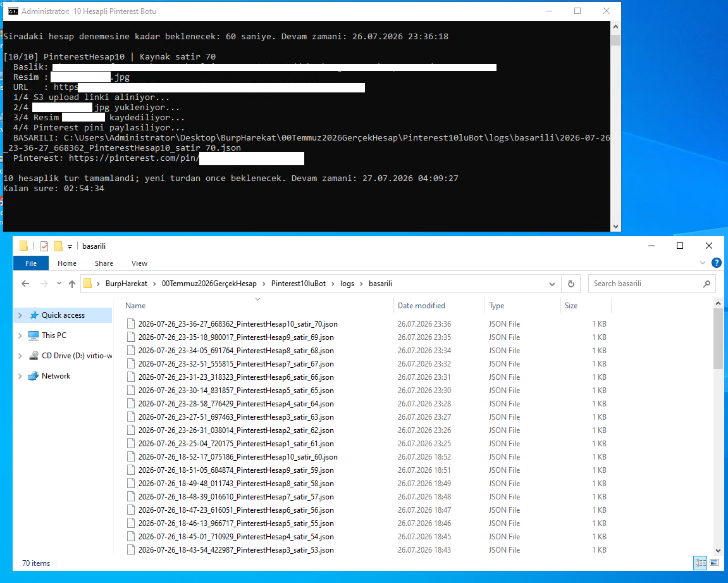This screenshot has width=728, height=583.
Task: Click the basarili breadcrumb
Action: click(380, 284)
